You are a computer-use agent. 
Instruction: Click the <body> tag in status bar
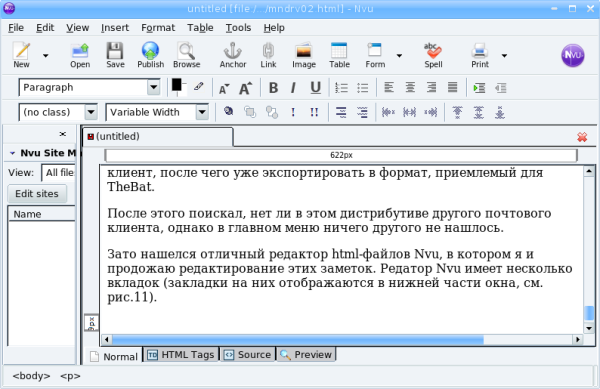click(x=31, y=376)
